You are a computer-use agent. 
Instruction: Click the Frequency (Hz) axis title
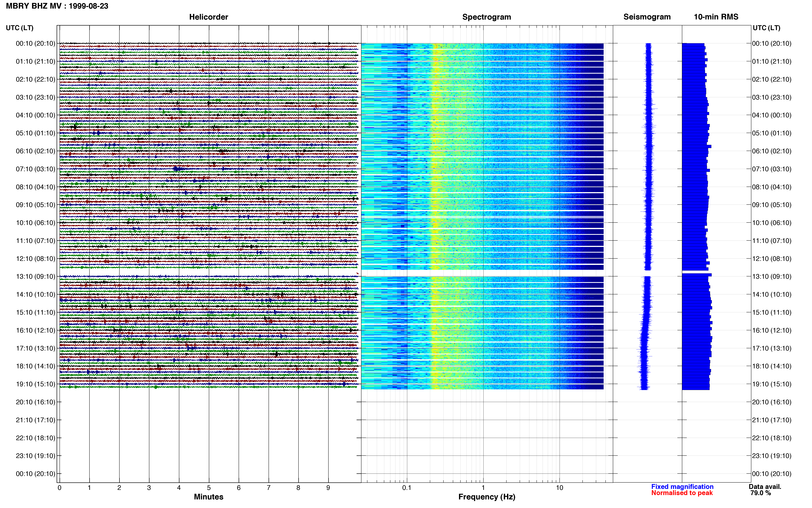tap(487, 497)
